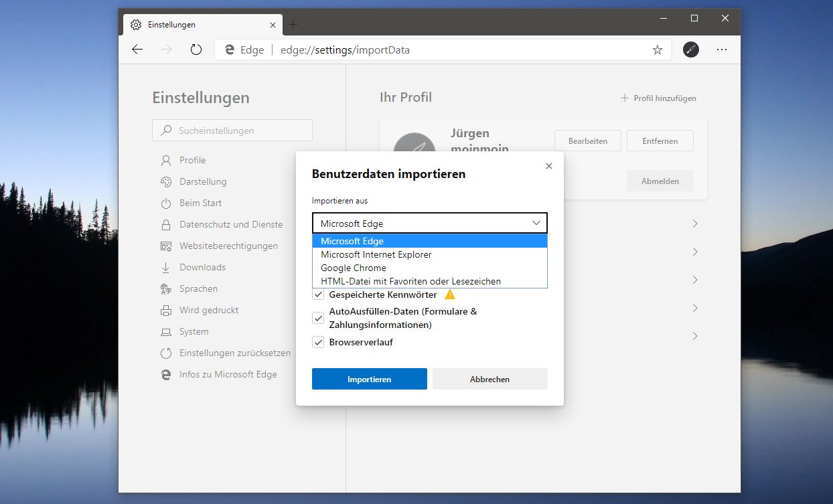Open new tab with plus icon
This screenshot has height=504, width=833.
tap(293, 25)
